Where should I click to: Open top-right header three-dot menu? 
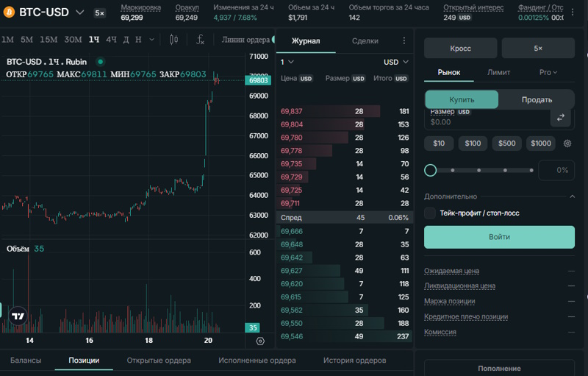coord(573,13)
